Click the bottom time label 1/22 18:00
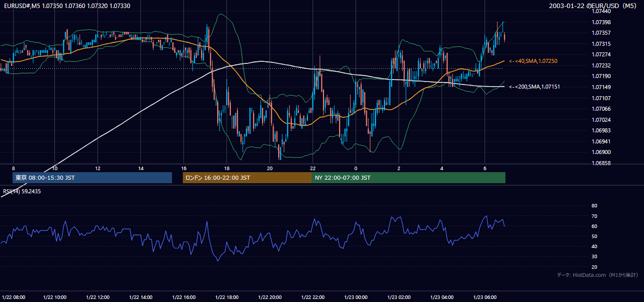Image resolution: width=644 pixels, height=302 pixels. [x=227, y=297]
